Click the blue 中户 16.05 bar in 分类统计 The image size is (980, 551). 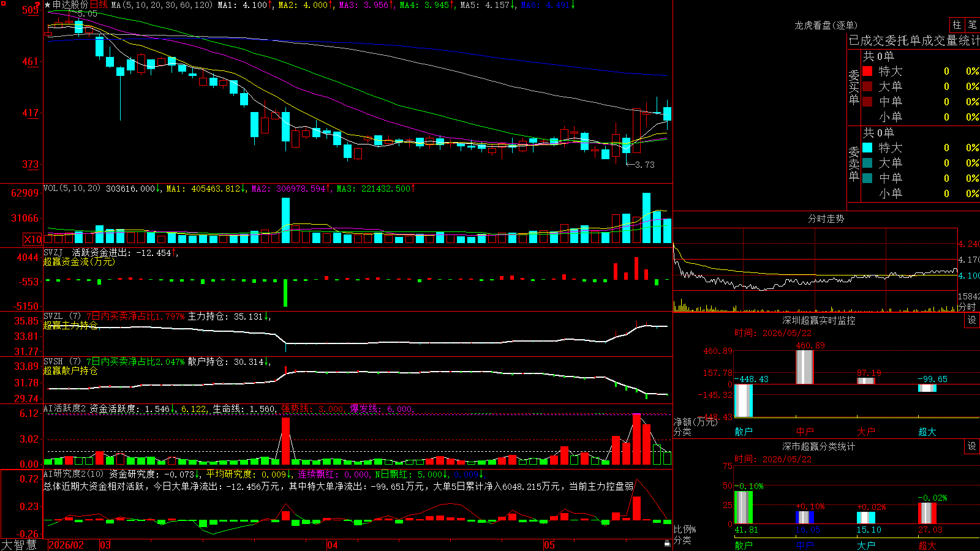coord(805,517)
